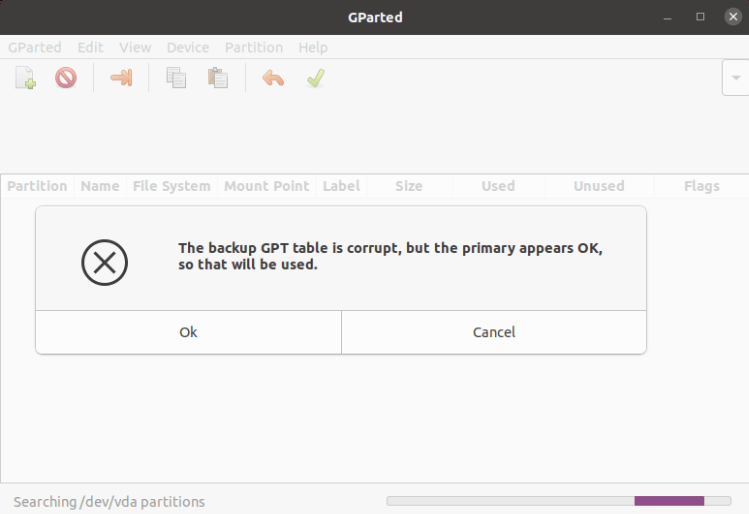The image size is (749, 514).
Task: Open the View menu
Action: 135,47
